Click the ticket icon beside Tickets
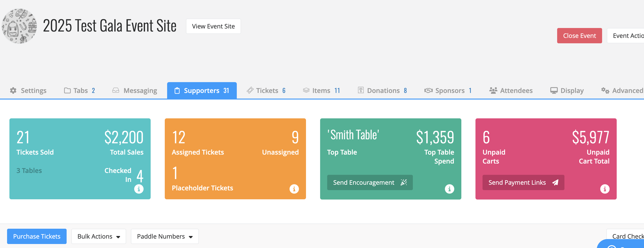The width and height of the screenshot is (644, 248). (x=250, y=91)
